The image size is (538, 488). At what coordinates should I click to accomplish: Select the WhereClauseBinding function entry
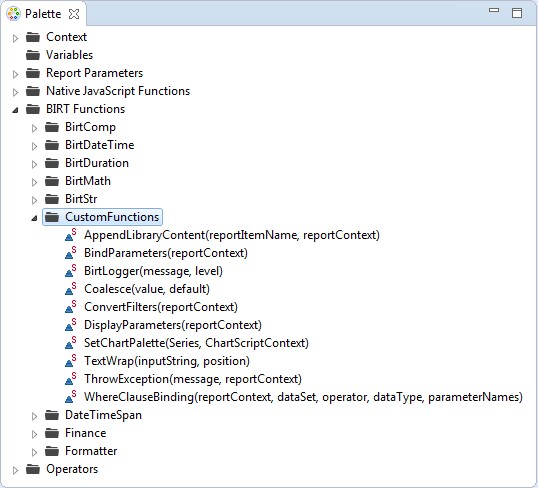point(303,397)
